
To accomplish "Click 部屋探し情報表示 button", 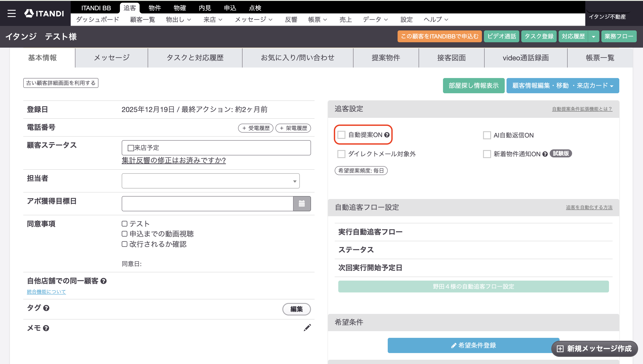I will [x=474, y=86].
